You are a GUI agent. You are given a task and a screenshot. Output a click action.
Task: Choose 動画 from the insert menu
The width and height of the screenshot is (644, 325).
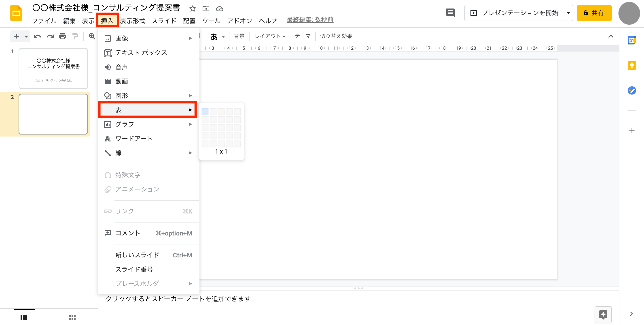click(148, 81)
